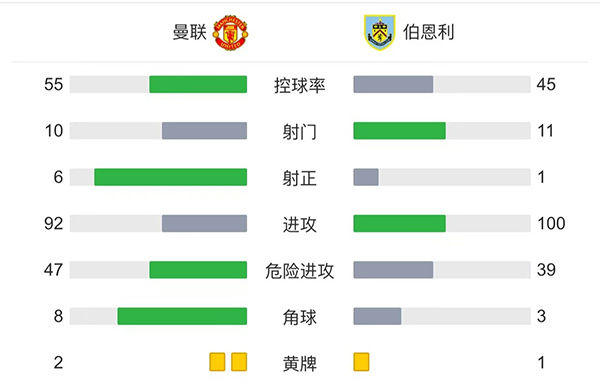This screenshot has width=600, height=385.
Task: Click Burnley's green shots bar
Action: click(x=399, y=131)
